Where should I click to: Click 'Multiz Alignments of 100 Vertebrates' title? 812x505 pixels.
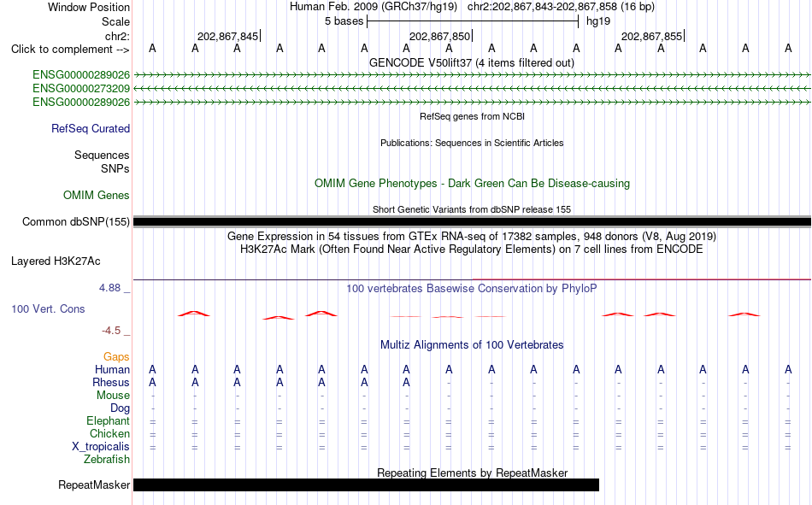pyautogui.click(x=472, y=345)
